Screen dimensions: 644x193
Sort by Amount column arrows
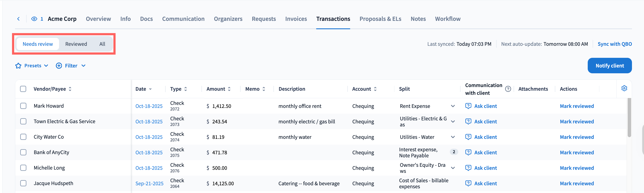(229, 89)
